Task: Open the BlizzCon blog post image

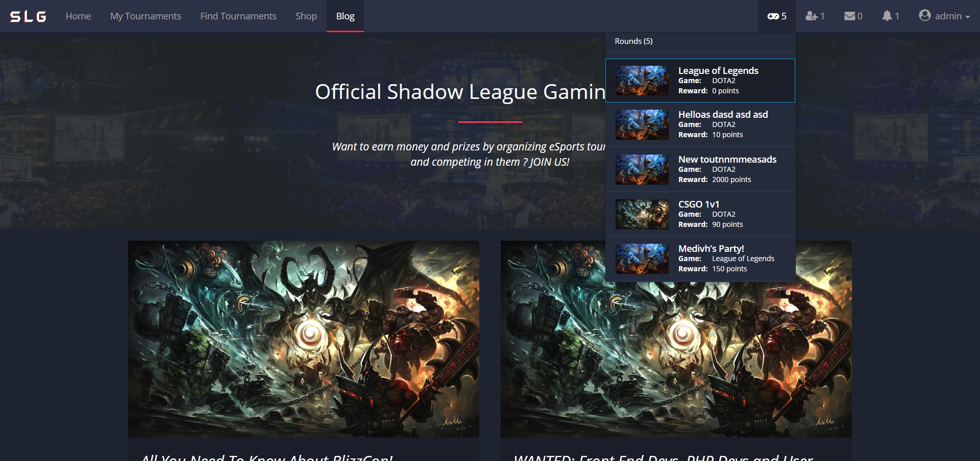Action: coord(303,339)
